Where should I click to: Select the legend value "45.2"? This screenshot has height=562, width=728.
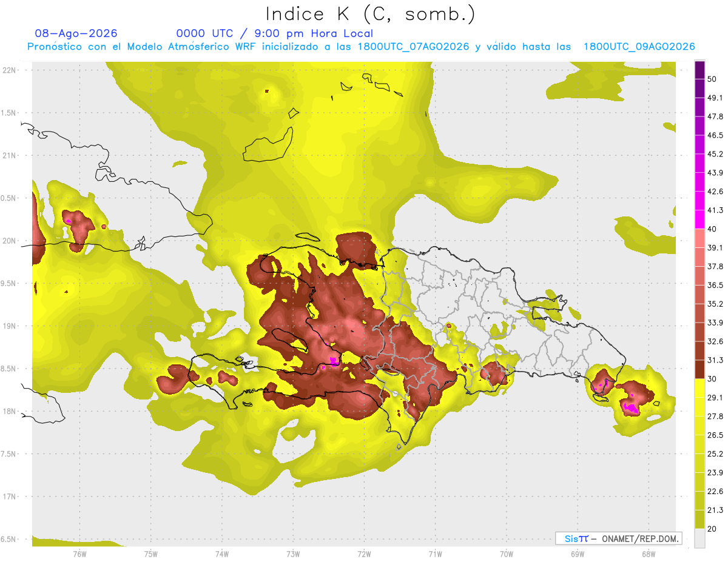715,154
